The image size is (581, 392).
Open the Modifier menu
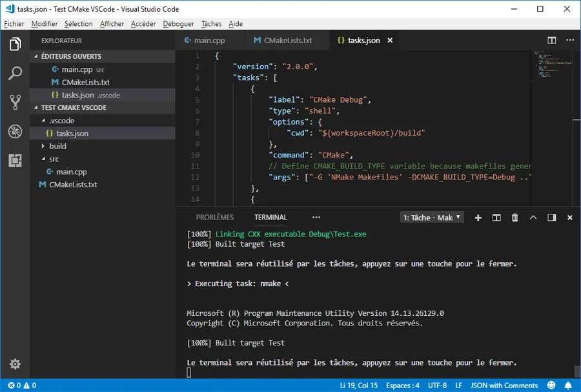coord(45,24)
